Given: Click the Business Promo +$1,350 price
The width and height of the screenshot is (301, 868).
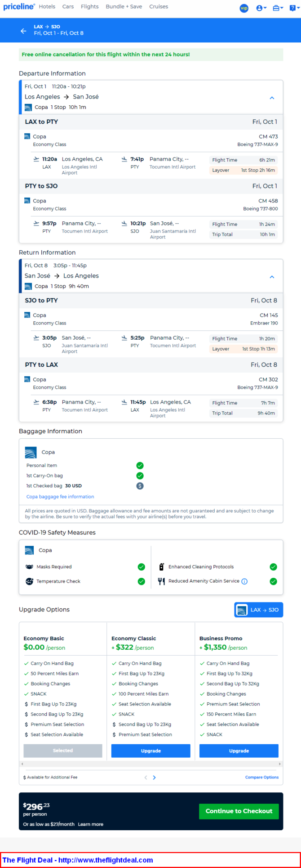Looking at the screenshot, I should (223, 648).
